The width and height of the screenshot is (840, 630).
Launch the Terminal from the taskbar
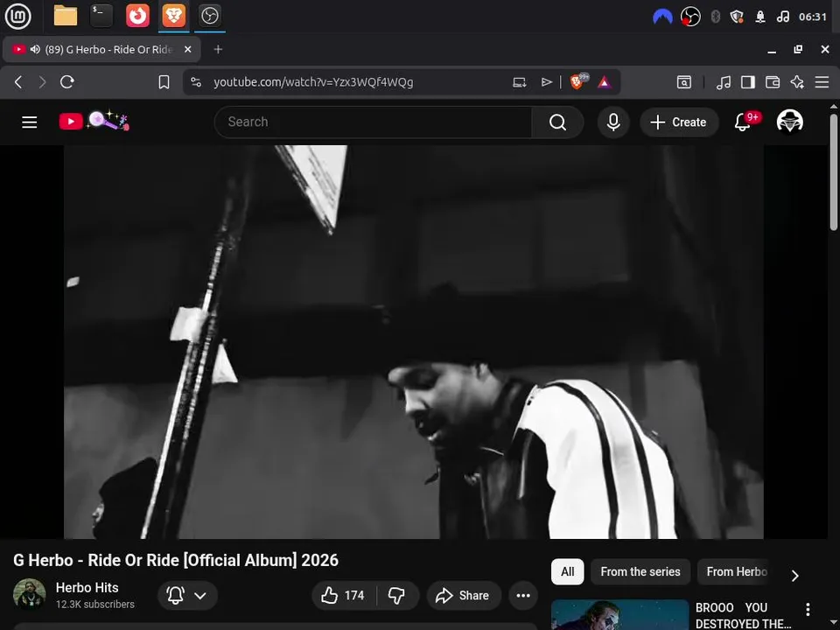click(101, 16)
